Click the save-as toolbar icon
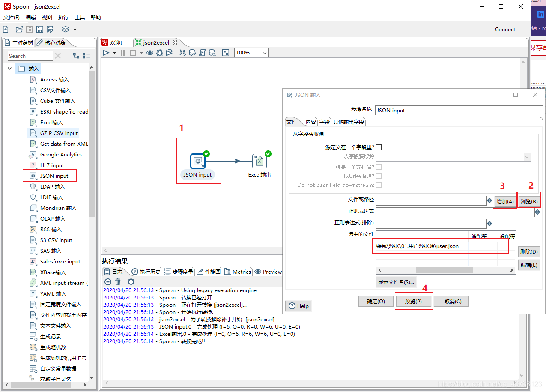The width and height of the screenshot is (546, 392). (50, 29)
